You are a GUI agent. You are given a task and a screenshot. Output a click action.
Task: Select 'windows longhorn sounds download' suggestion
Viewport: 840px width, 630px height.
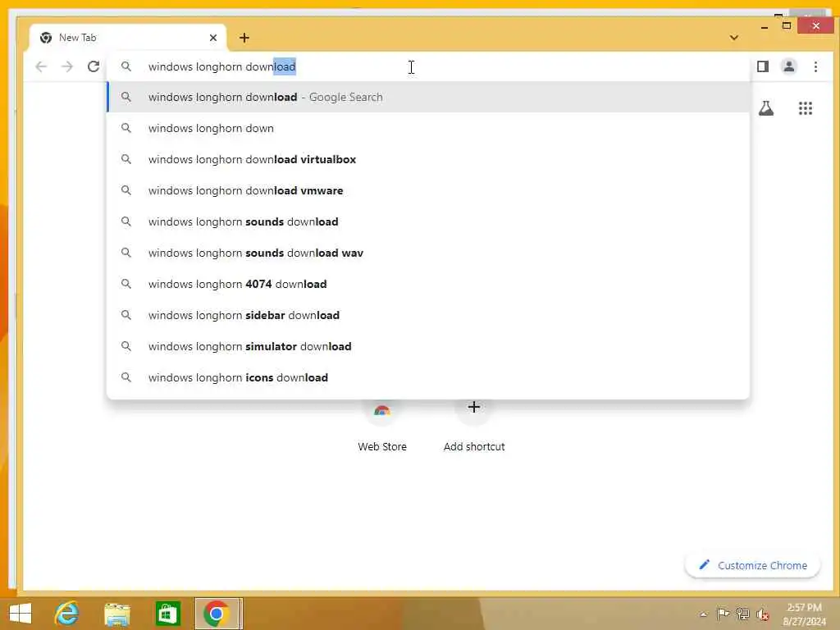428,221
